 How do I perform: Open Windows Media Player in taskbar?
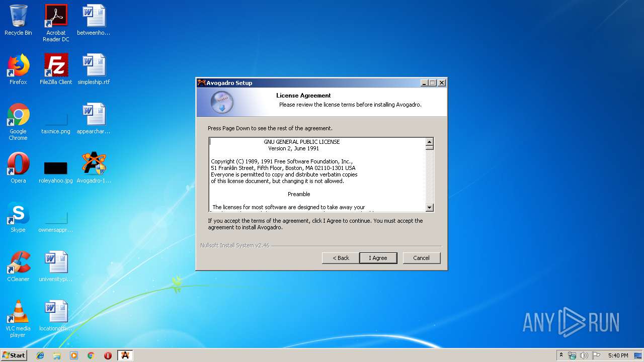74,355
